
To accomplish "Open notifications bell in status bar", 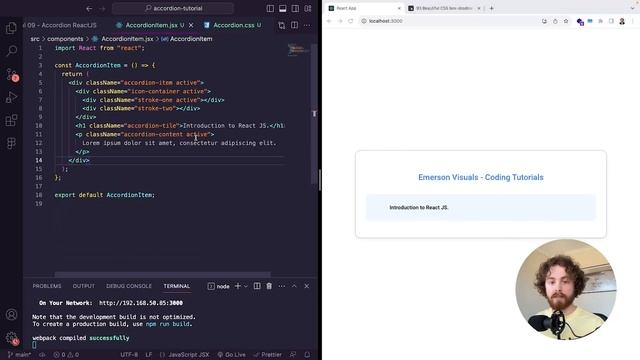I will (307, 355).
